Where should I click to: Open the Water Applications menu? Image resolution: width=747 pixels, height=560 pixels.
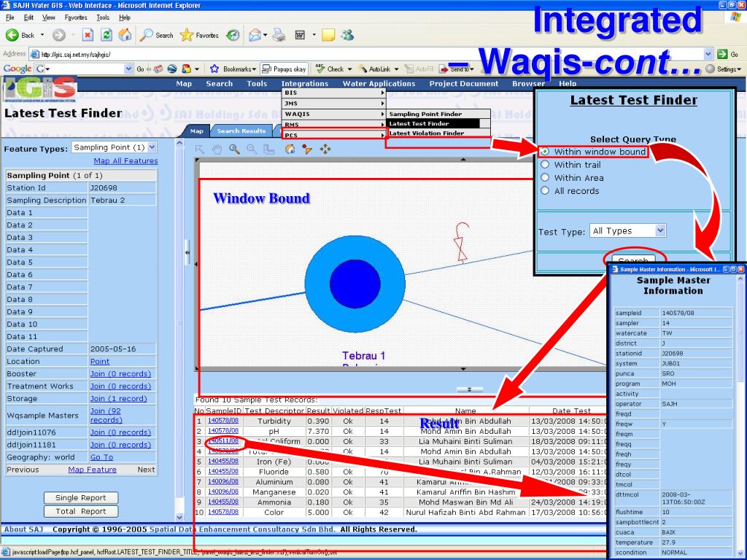379,83
